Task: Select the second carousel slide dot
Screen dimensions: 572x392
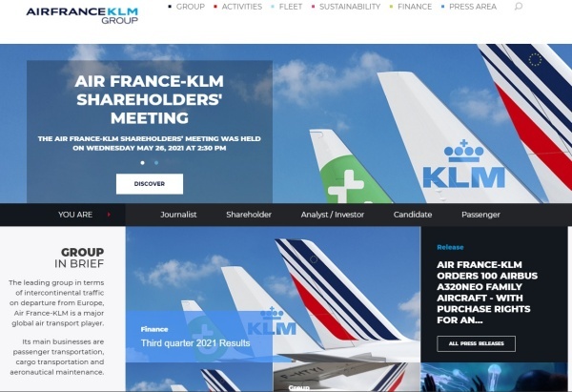Action: tap(156, 163)
